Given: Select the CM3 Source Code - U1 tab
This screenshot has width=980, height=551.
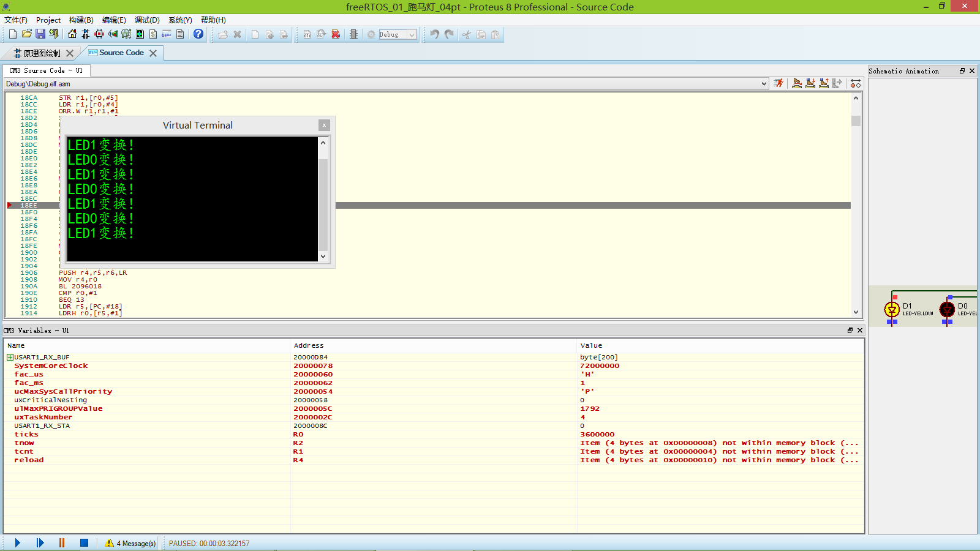Looking at the screenshot, I should 46,70.
